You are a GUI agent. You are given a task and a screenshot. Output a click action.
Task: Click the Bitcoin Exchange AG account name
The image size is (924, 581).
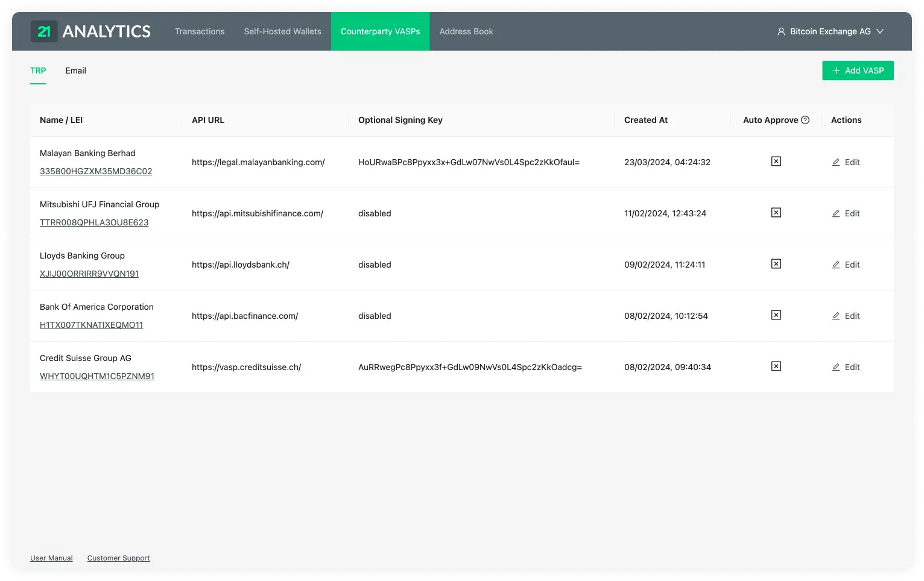(x=831, y=31)
